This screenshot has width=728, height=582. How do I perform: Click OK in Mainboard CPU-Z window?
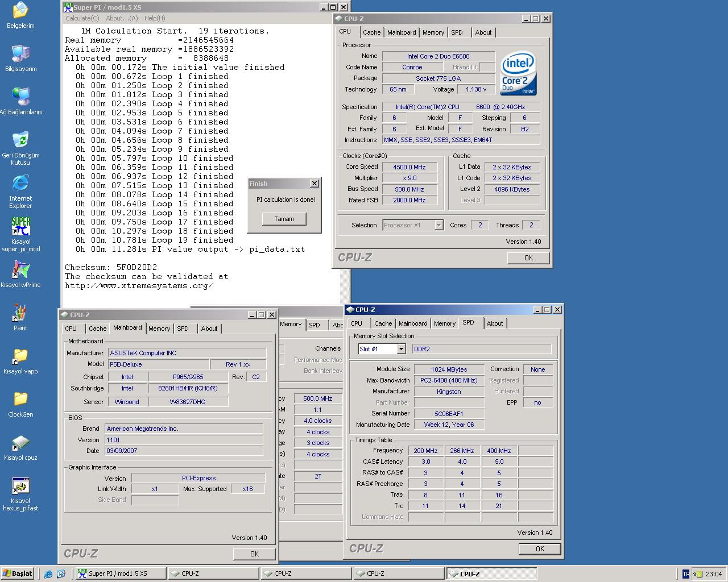(x=254, y=554)
